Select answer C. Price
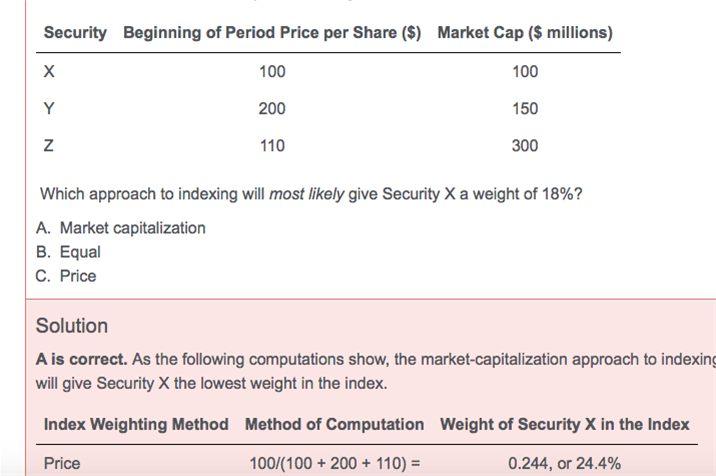Screen dimensions: 716x476 point(66,276)
